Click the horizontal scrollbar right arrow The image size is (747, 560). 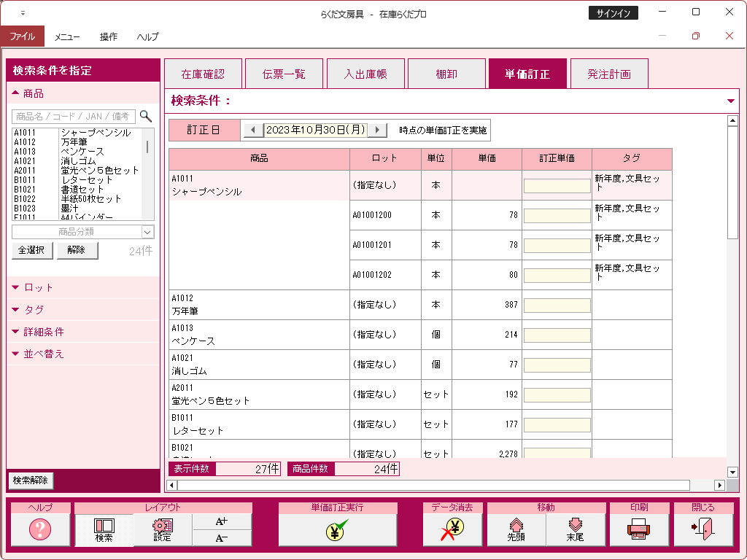pyautogui.click(x=719, y=485)
